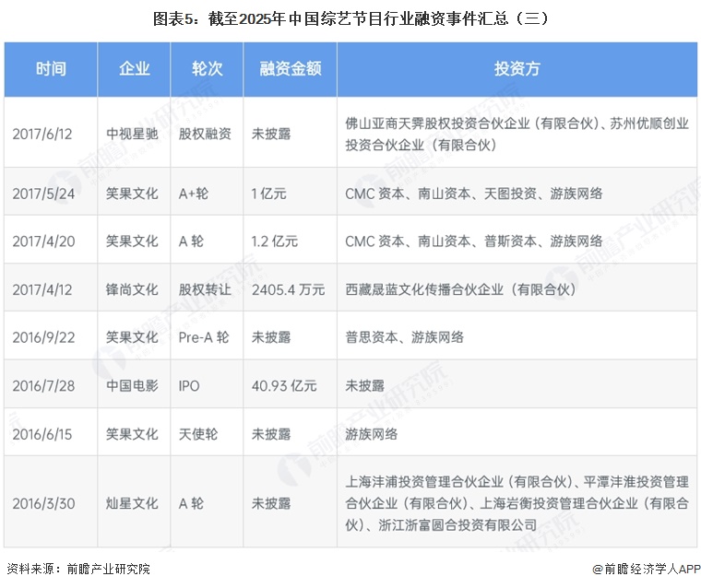Click investor text starting 上海沣浦投资管理
Screen dimensions: 701x588
point(517,503)
